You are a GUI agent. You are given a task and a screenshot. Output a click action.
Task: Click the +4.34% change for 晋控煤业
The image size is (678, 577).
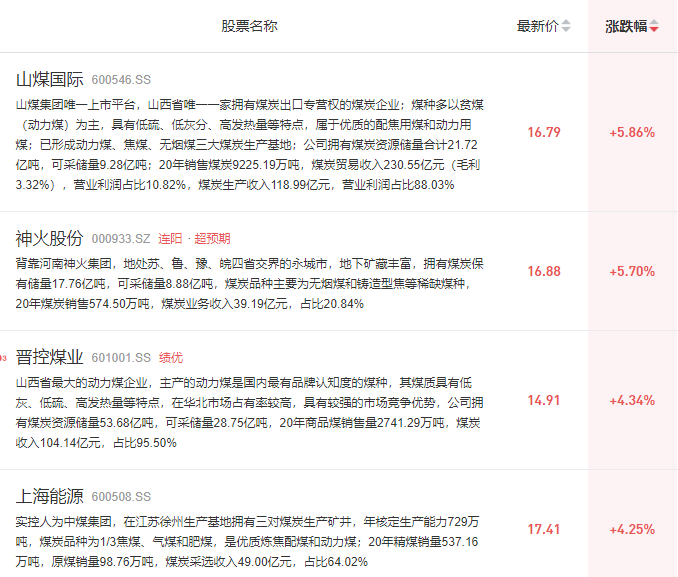[x=632, y=400]
